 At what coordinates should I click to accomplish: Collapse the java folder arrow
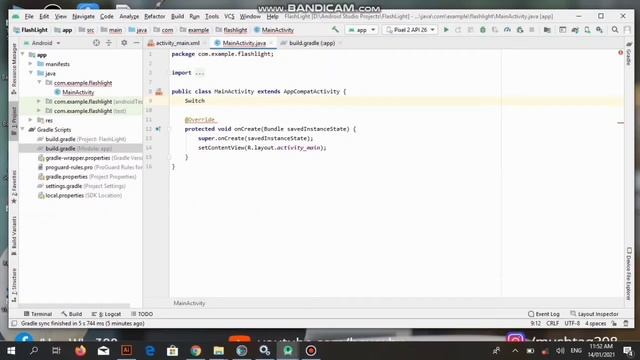pos(31,73)
